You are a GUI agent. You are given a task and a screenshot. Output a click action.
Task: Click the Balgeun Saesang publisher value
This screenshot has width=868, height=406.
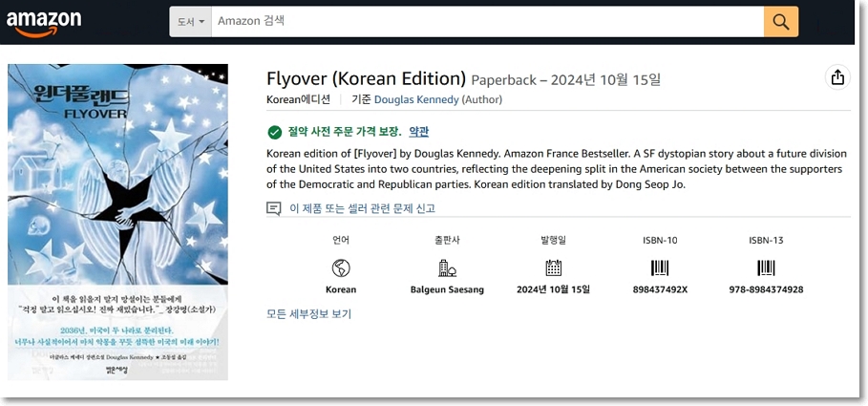click(x=447, y=289)
